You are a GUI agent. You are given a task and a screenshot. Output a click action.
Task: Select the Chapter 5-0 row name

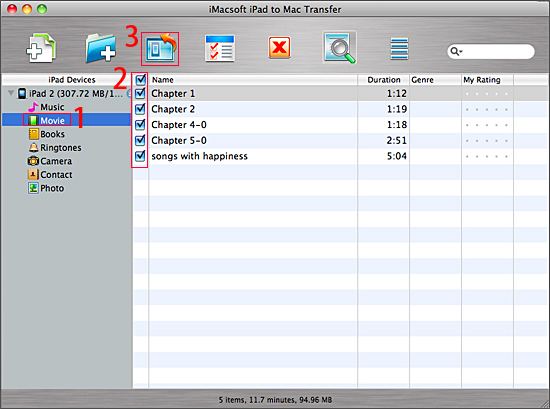[179, 141]
